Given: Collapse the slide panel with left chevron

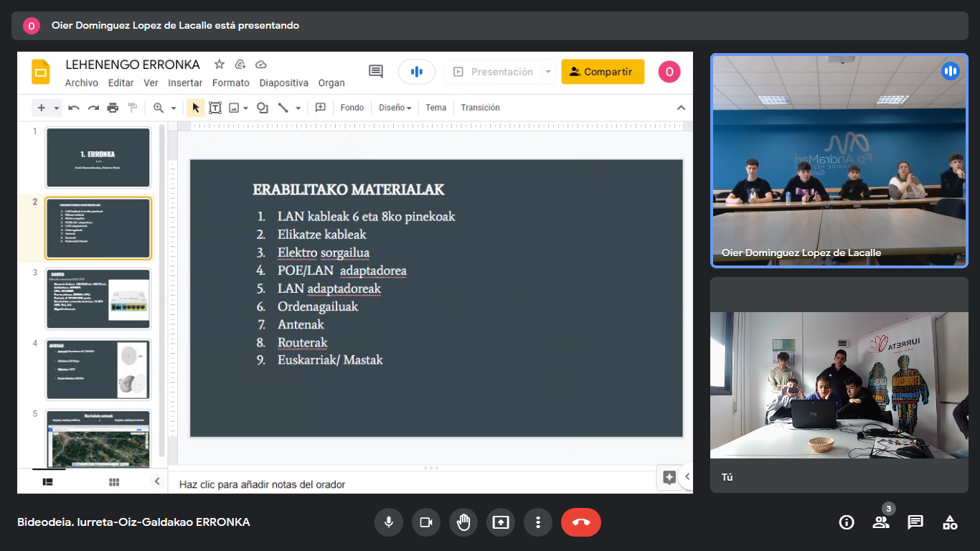Looking at the screenshot, I should coord(157,481).
